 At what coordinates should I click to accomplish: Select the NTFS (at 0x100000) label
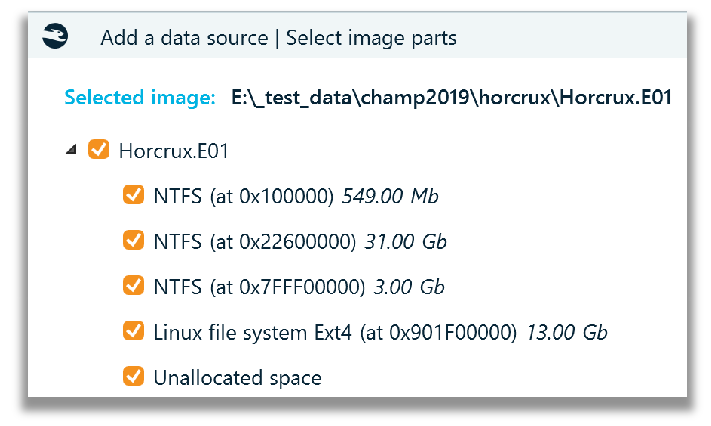[x=243, y=196]
